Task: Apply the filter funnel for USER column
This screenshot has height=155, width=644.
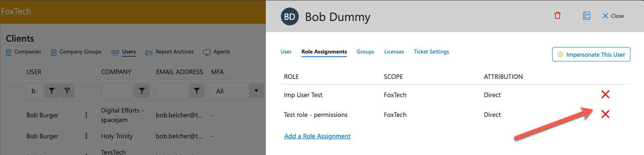Action: (x=52, y=91)
